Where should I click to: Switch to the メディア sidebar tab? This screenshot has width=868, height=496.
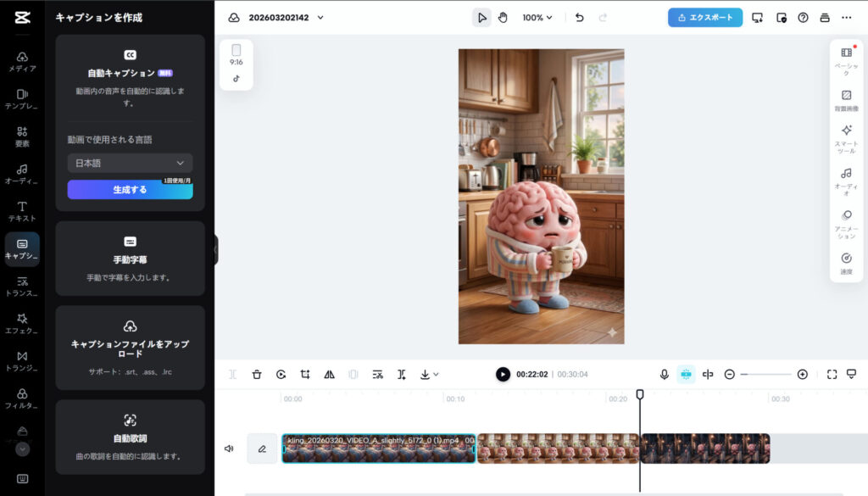[x=22, y=61]
